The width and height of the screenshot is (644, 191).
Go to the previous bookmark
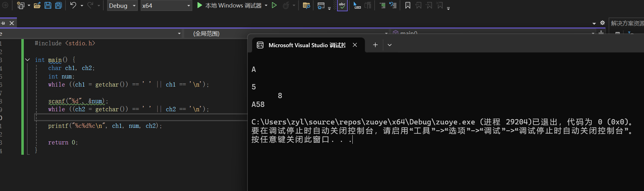[418, 5]
